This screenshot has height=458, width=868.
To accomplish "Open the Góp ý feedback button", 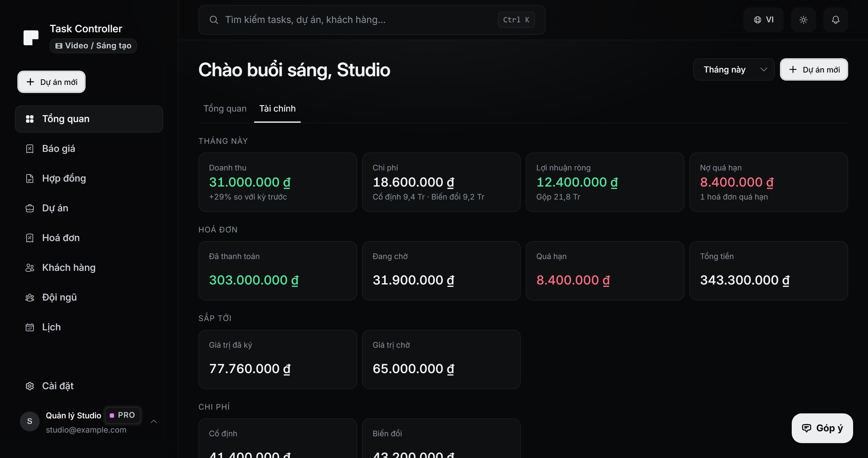I will (822, 428).
